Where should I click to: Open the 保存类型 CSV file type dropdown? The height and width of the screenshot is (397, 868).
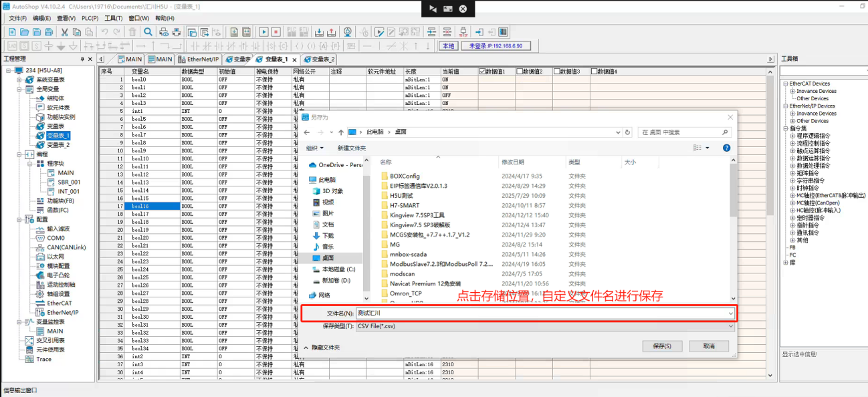[544, 326]
